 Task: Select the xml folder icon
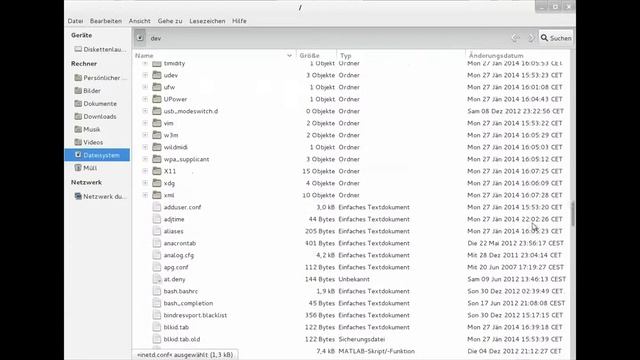[157, 195]
